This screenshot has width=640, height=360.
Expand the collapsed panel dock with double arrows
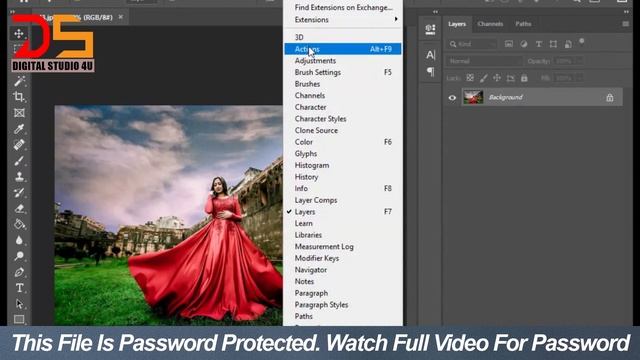click(436, 12)
